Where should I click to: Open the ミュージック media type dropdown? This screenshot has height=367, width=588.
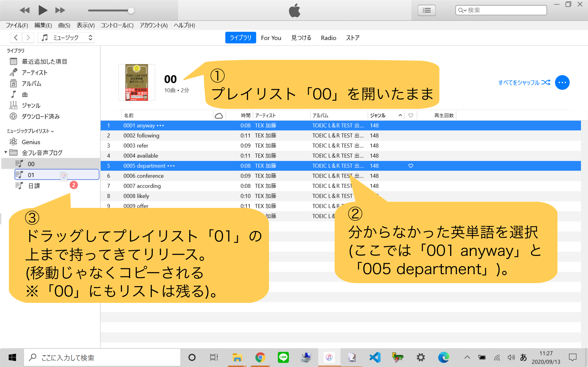[x=66, y=38]
